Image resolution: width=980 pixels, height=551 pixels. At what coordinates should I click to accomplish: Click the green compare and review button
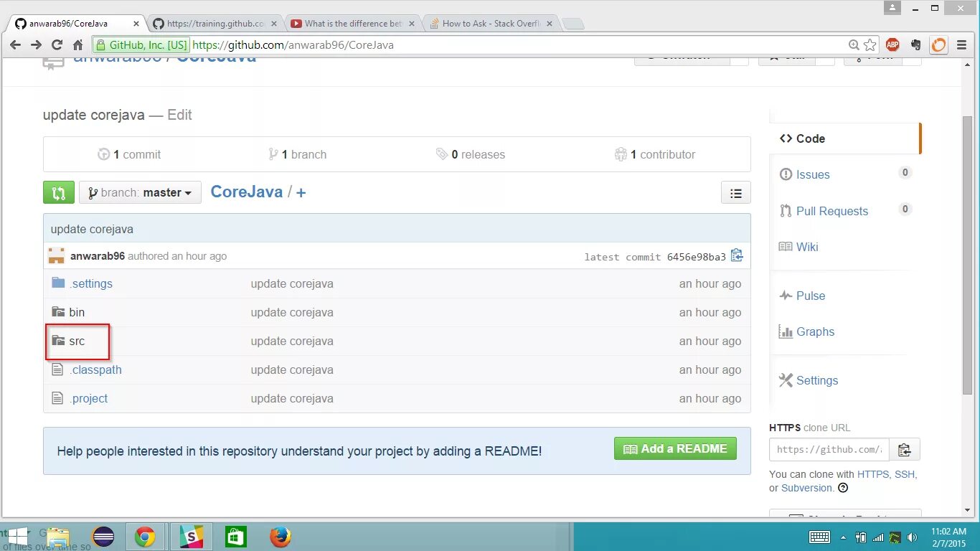pos(59,192)
